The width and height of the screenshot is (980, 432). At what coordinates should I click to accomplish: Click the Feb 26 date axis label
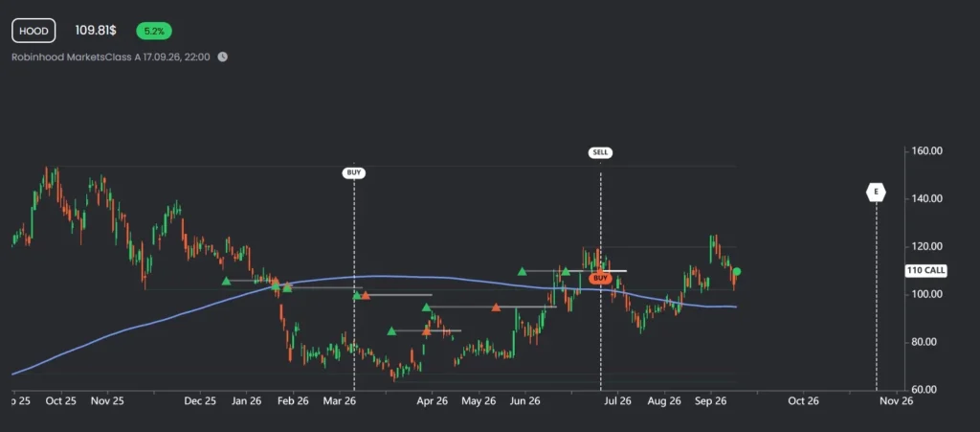[293, 400]
